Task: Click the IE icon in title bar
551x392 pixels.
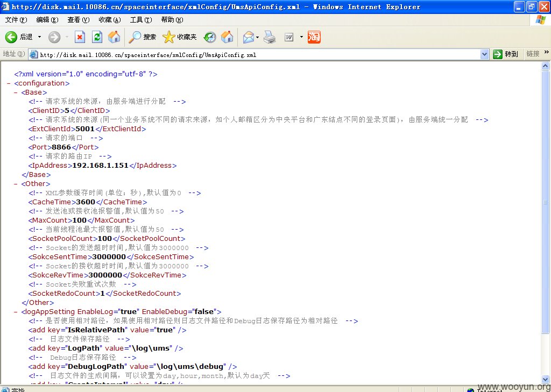Action: tap(5, 6)
